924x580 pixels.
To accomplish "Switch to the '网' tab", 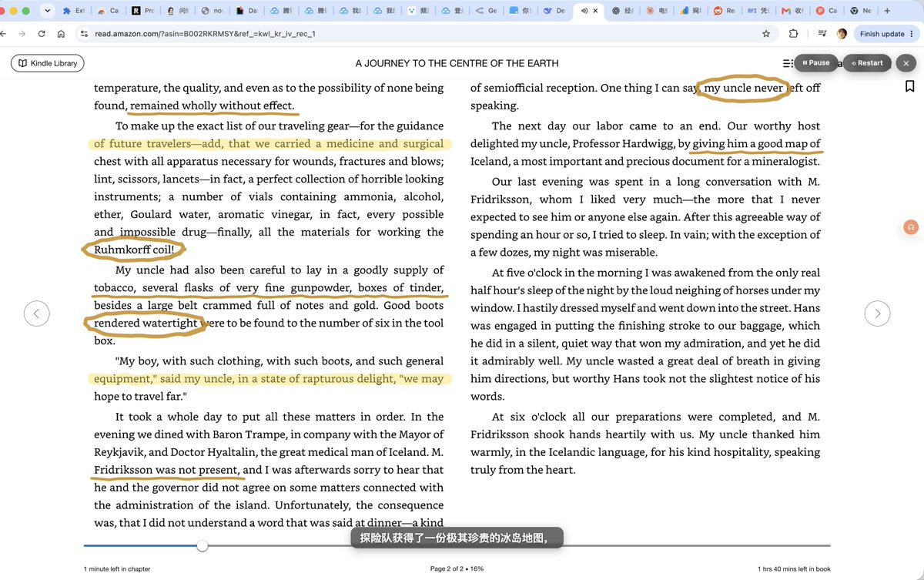I will pos(690,11).
